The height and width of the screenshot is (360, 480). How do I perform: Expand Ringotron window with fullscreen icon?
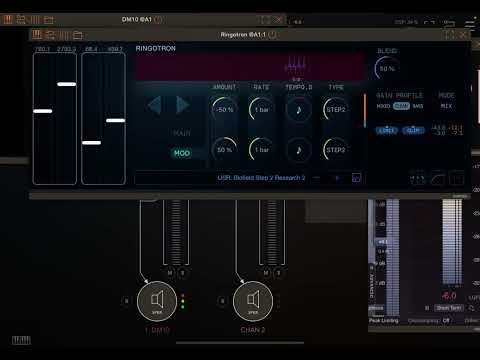click(449, 35)
